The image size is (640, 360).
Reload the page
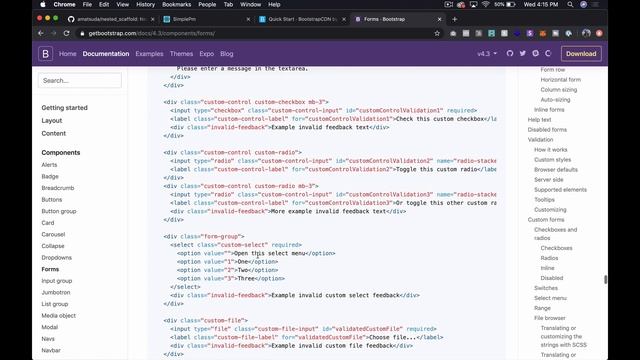pyautogui.click(x=67, y=33)
